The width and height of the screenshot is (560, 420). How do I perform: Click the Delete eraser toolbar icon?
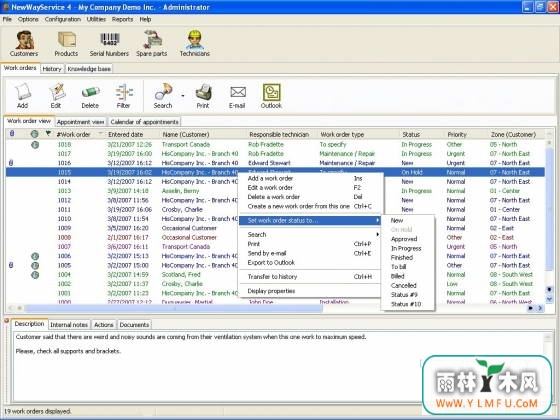click(x=90, y=95)
